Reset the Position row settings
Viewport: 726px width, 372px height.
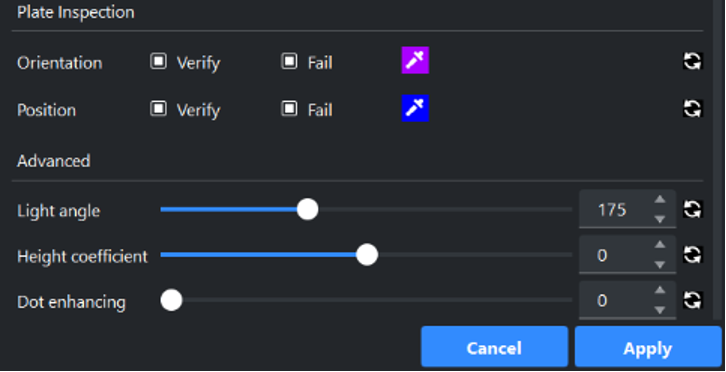click(x=693, y=109)
